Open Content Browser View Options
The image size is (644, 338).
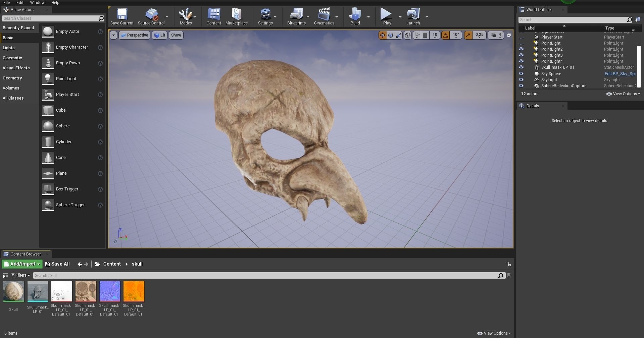coord(494,333)
